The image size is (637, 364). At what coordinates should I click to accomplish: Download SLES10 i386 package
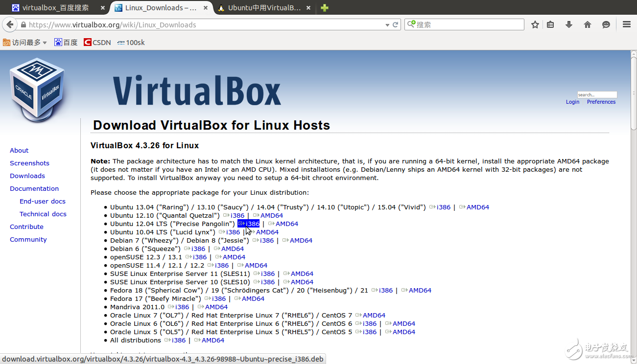[264, 282]
